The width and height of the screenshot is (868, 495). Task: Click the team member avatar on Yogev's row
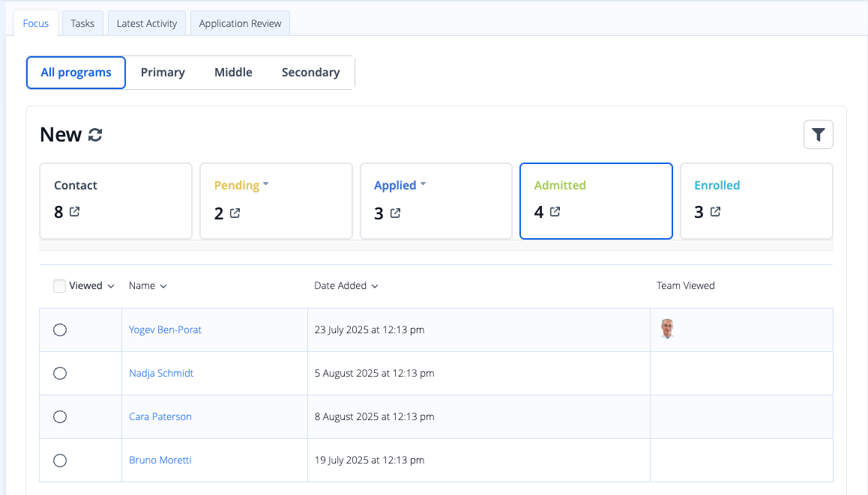pyautogui.click(x=666, y=328)
